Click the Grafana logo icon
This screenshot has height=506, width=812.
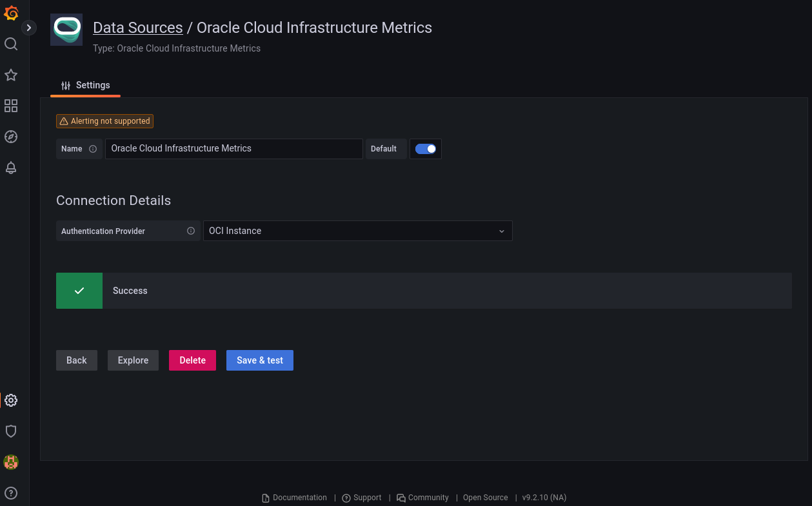pyautogui.click(x=11, y=13)
